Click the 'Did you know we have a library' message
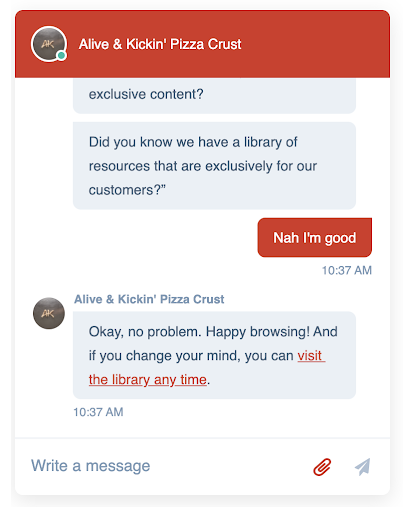 (214, 166)
